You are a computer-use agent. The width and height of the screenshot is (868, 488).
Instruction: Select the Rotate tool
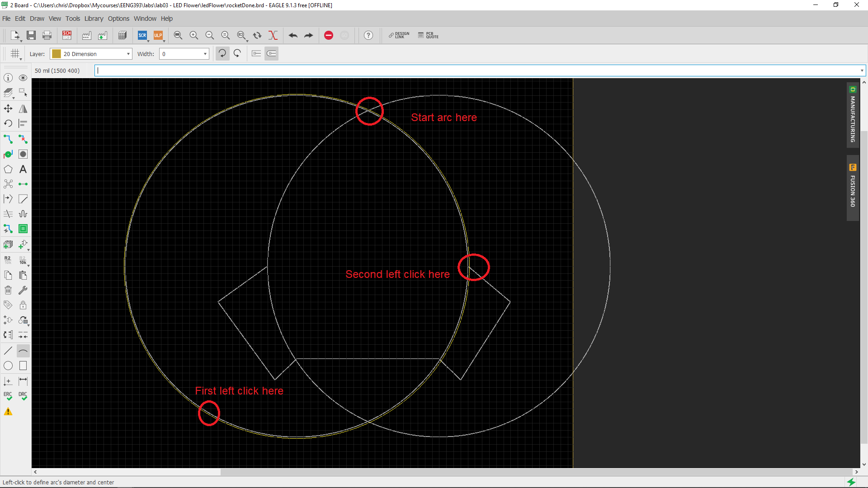pos(8,123)
